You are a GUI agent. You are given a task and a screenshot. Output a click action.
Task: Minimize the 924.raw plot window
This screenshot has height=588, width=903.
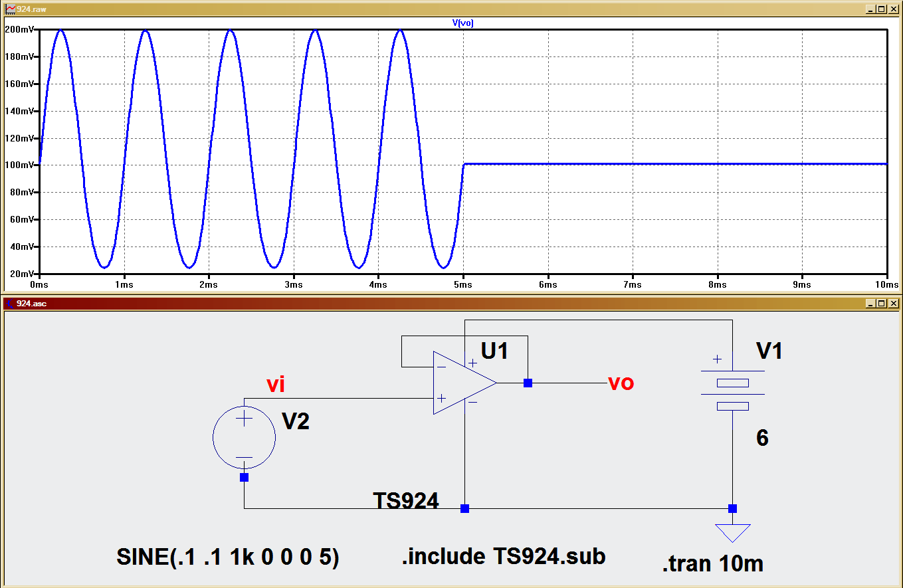pyautogui.click(x=870, y=9)
